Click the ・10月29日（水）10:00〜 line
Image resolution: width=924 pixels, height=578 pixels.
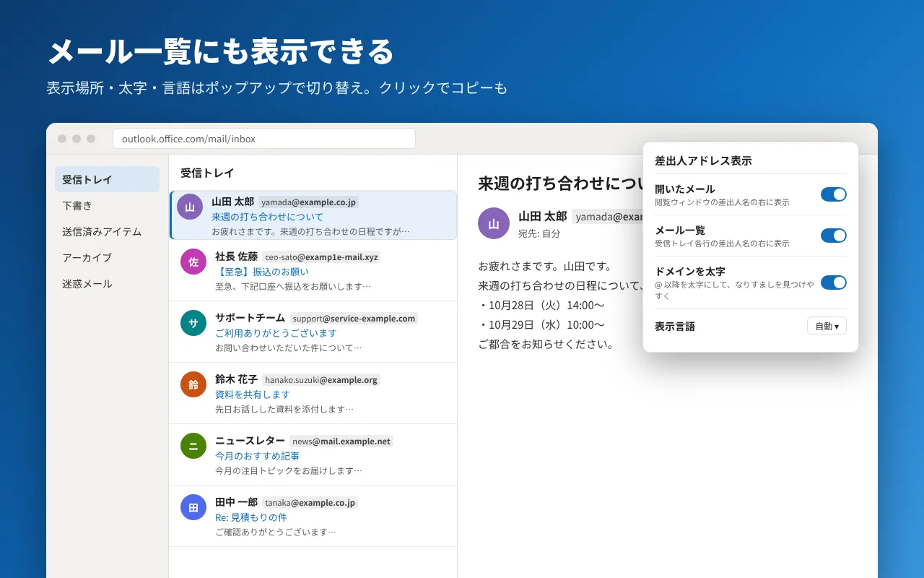[541, 324]
